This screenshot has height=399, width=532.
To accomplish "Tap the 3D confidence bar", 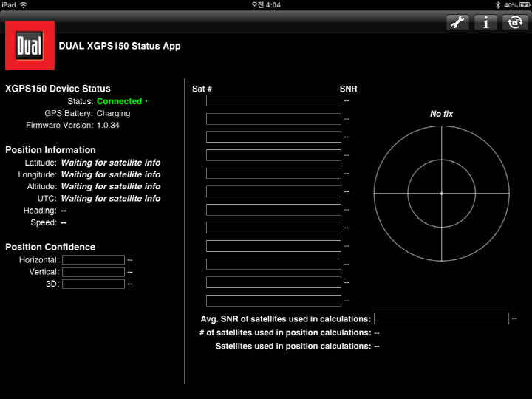I will pos(93,284).
